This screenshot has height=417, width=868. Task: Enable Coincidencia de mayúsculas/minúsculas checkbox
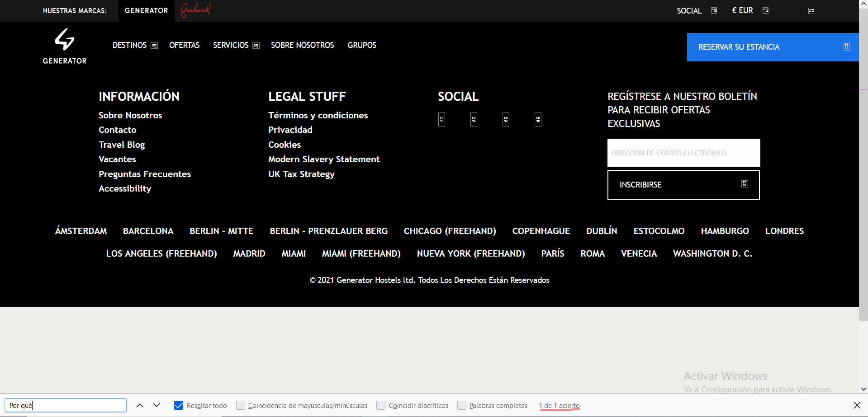pos(241,405)
